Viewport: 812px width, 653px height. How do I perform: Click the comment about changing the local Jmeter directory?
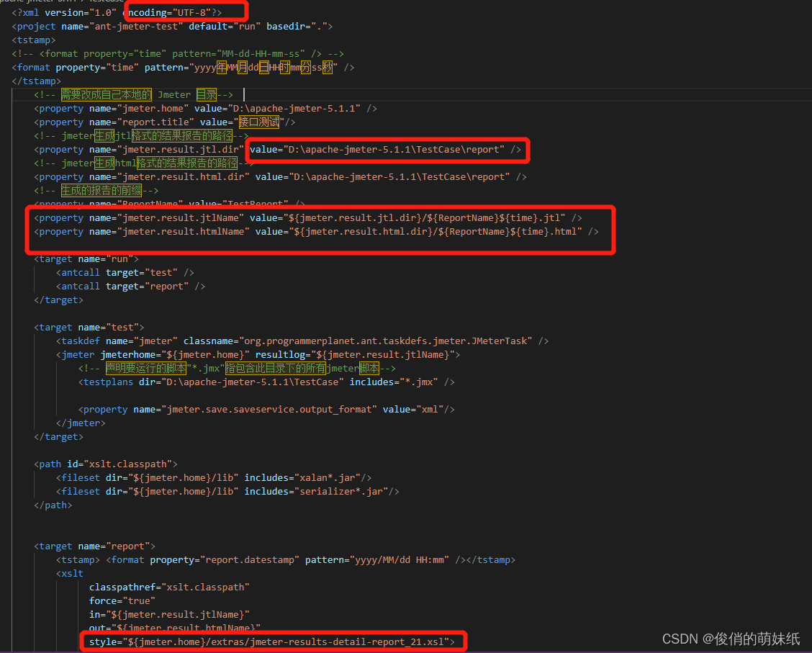(133, 95)
